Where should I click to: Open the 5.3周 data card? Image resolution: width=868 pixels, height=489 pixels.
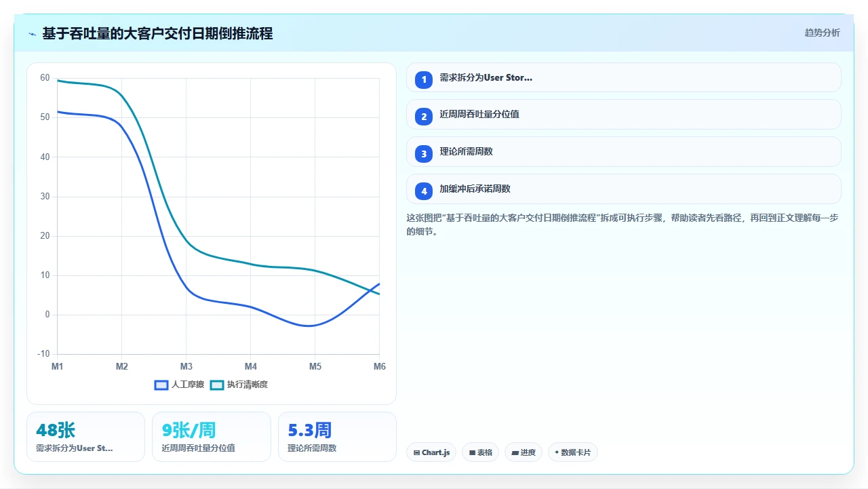[x=337, y=437]
